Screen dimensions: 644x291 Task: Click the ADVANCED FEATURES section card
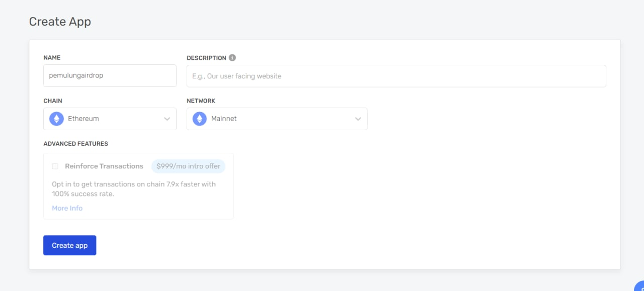[x=138, y=186]
